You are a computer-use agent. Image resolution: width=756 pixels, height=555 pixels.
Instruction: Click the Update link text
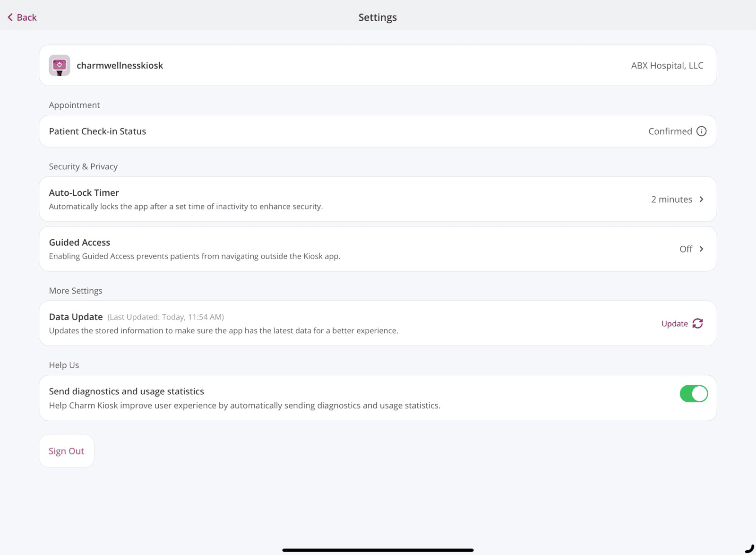(674, 324)
